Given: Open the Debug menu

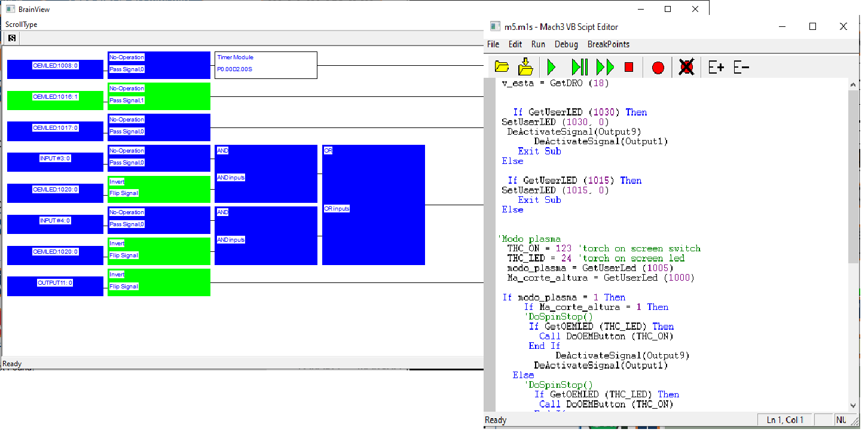Looking at the screenshot, I should pyautogui.click(x=566, y=44).
